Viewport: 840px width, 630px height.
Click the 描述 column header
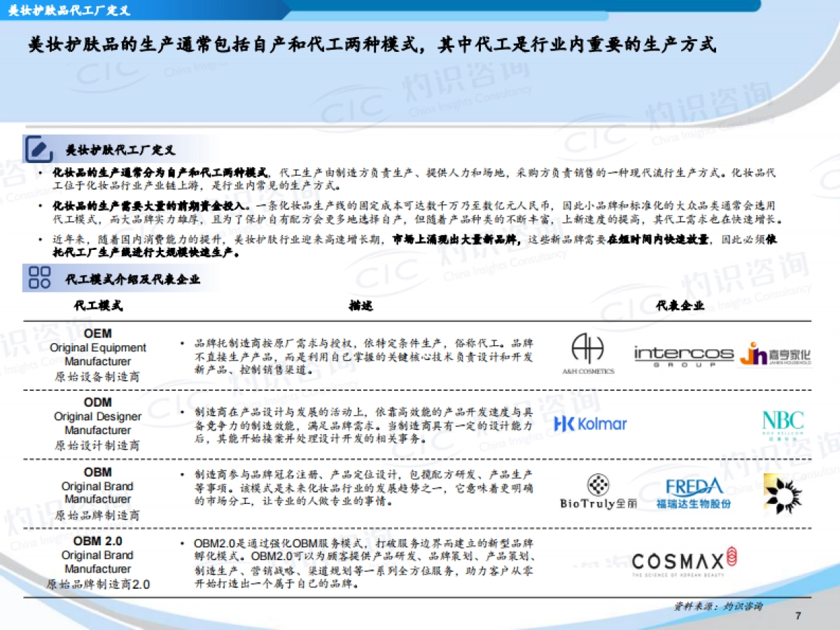click(360, 306)
